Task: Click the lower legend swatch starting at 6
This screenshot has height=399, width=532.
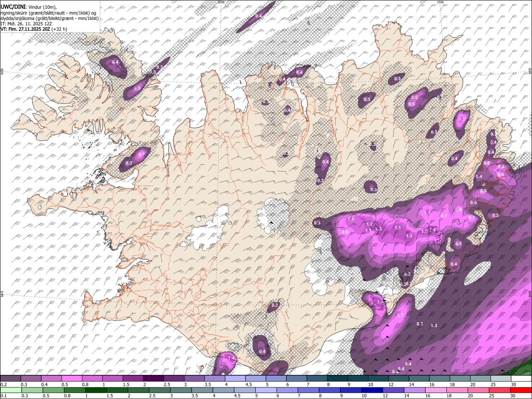Action: tap(287, 390)
